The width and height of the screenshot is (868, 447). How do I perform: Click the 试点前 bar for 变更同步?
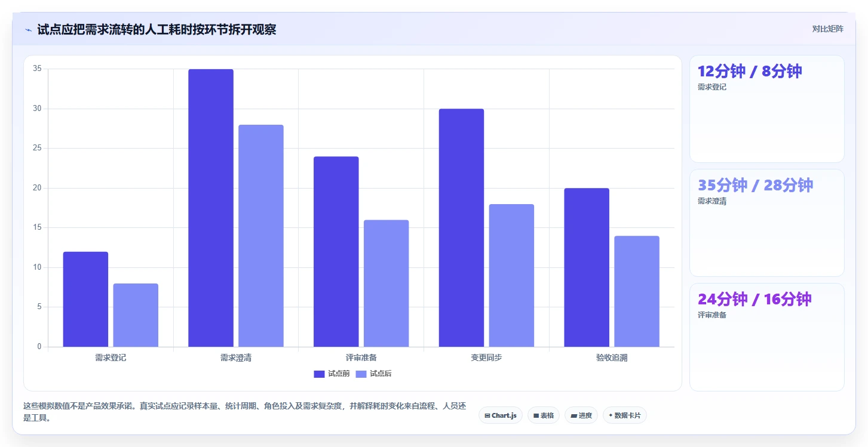tap(462, 228)
